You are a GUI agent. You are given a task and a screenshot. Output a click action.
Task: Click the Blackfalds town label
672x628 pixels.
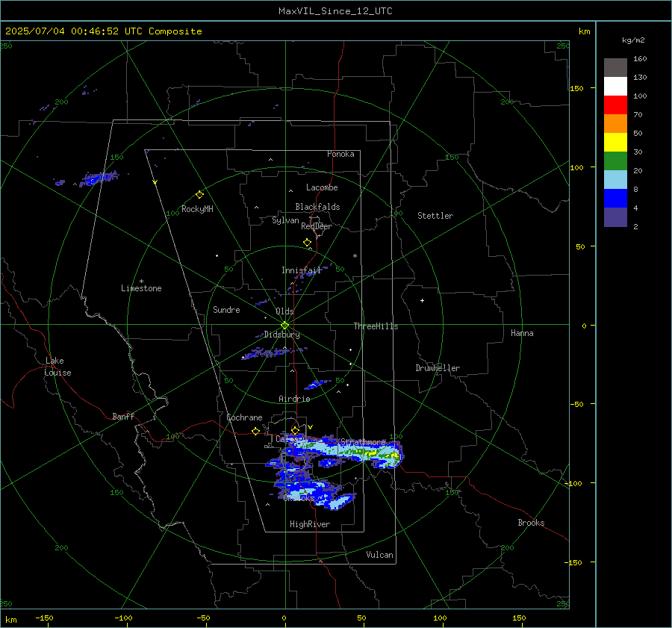[317, 207]
